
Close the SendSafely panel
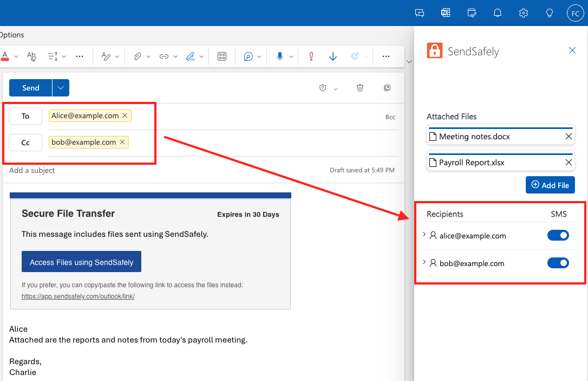click(572, 50)
